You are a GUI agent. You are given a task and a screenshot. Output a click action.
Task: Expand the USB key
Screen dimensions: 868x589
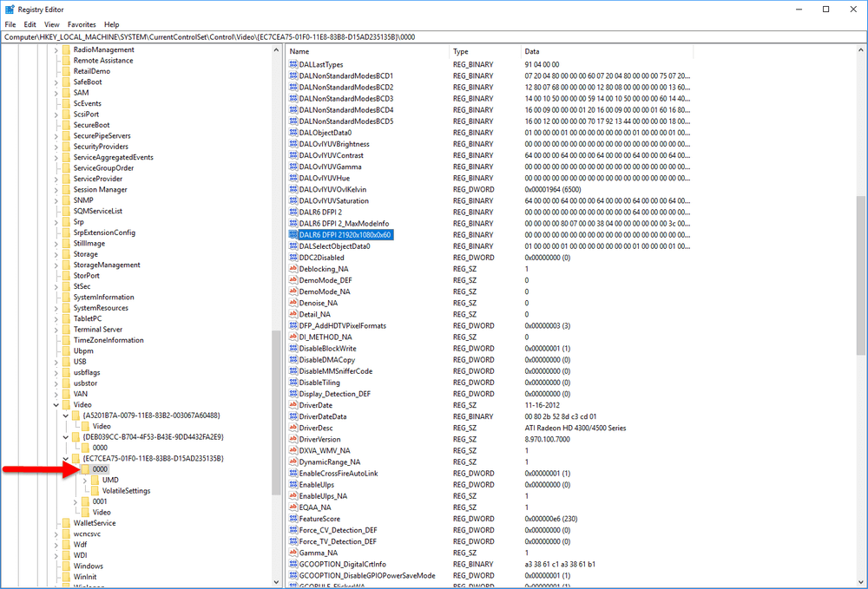pyautogui.click(x=56, y=362)
